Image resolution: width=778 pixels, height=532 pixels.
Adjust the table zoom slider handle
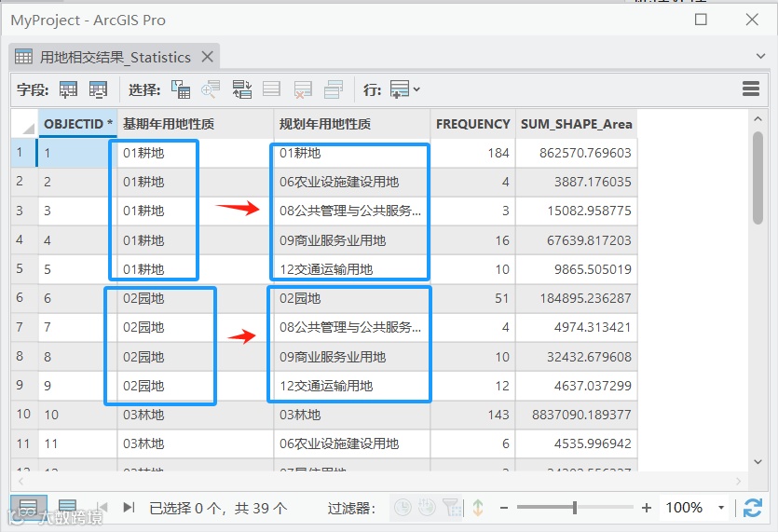pyautogui.click(x=575, y=508)
